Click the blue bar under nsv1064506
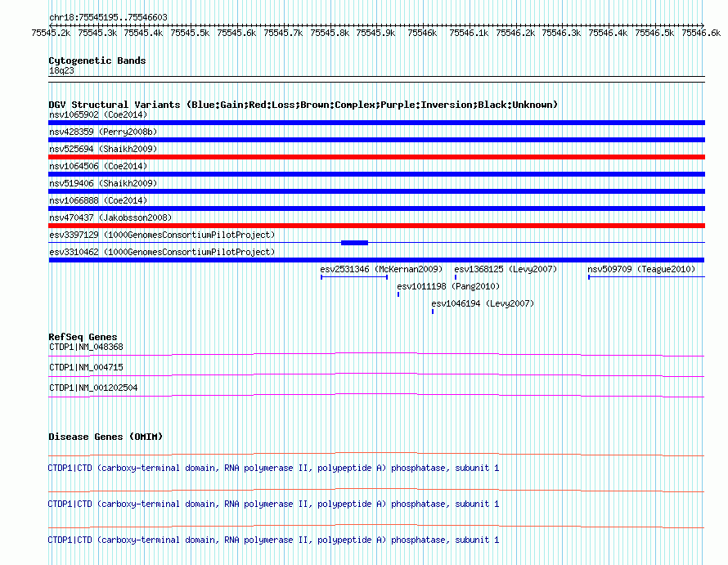Image resolution: width=728 pixels, height=565 pixels. (376, 174)
